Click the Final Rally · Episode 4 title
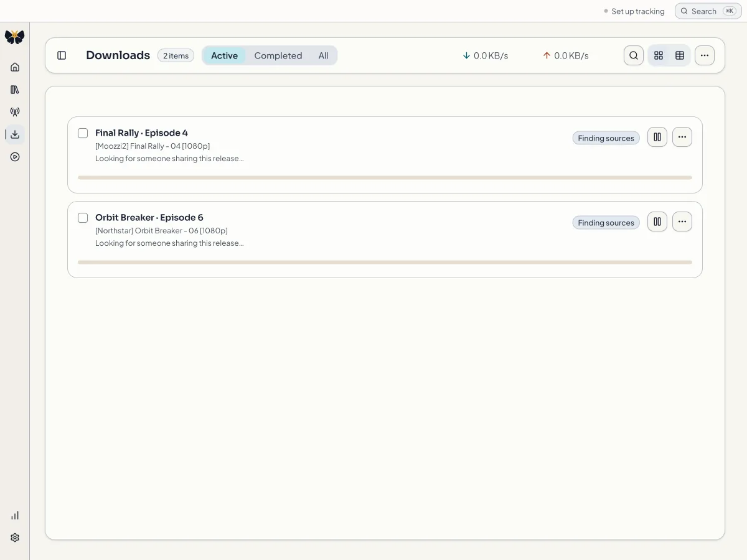747x560 pixels. coord(141,133)
